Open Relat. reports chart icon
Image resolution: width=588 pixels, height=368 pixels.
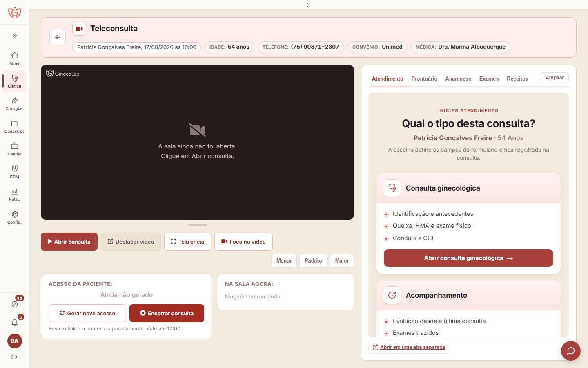pos(15,191)
